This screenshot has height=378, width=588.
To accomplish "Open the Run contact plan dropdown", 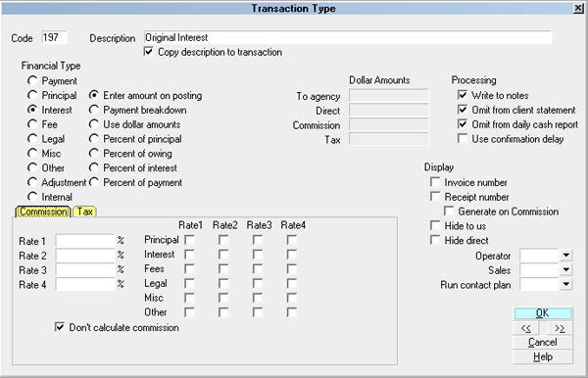I will click(565, 284).
